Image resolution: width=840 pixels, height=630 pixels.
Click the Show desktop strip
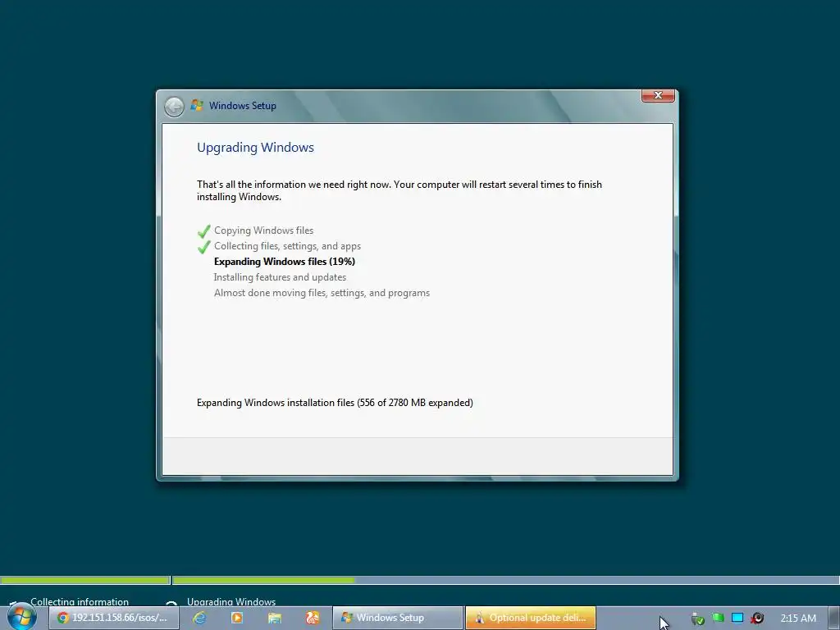(834, 618)
